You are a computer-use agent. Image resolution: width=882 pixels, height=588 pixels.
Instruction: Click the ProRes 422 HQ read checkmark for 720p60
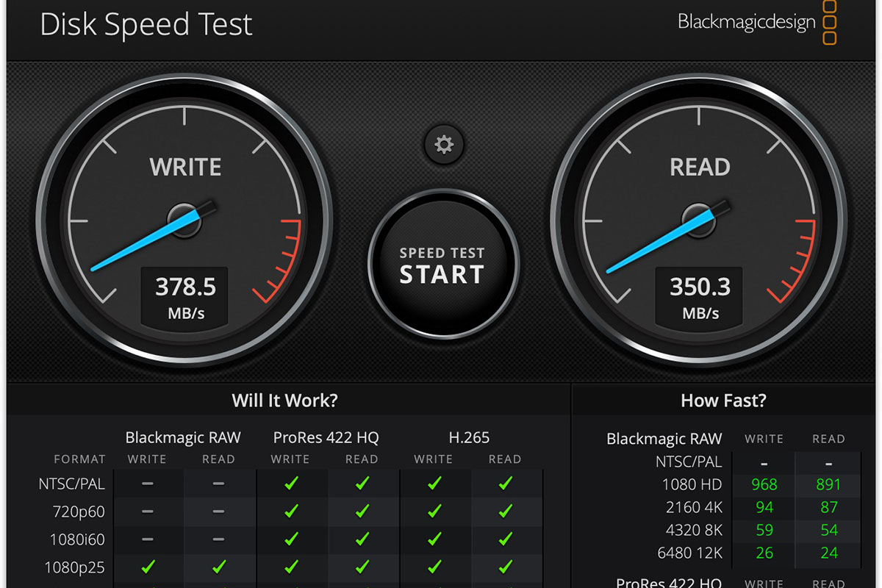[362, 511]
